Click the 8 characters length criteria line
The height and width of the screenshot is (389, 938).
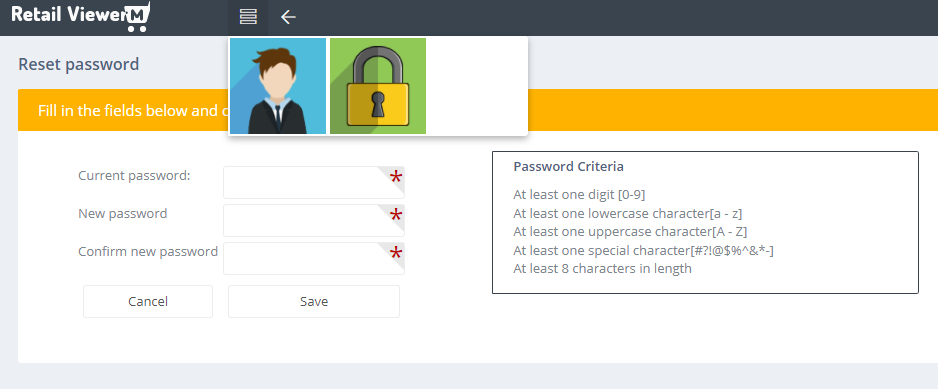(x=602, y=269)
